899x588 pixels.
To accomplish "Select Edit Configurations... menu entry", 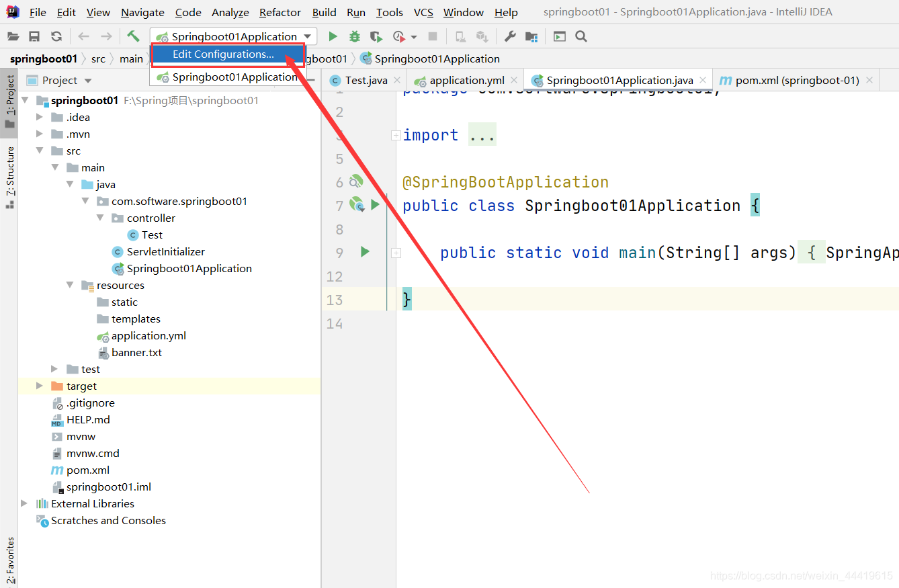I will click(228, 54).
